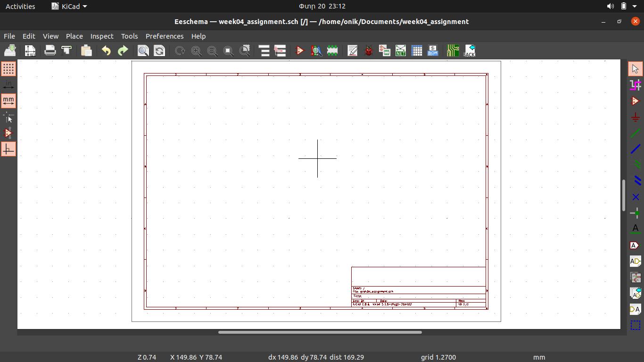
Task: Undo the last action
Action: tap(106, 50)
